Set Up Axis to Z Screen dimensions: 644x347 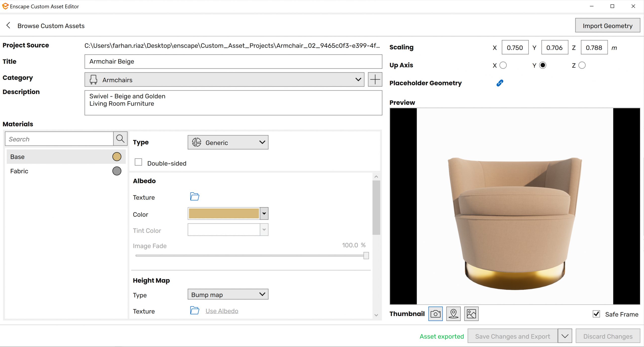[582, 65]
